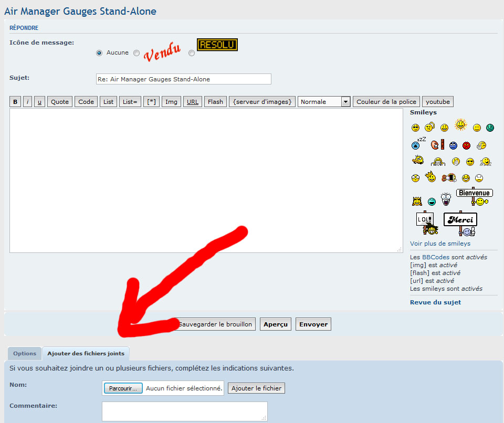The height and width of the screenshot is (423, 504).
Task: Switch to the Options tab
Action: [25, 354]
